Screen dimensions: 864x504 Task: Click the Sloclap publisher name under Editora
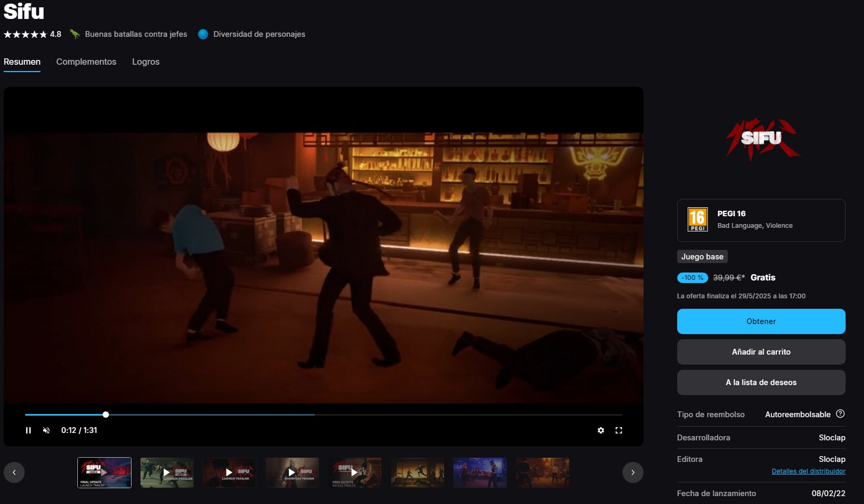832,459
